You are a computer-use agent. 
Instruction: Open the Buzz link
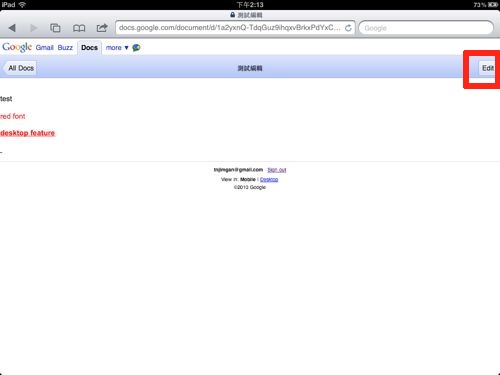pyautogui.click(x=65, y=48)
